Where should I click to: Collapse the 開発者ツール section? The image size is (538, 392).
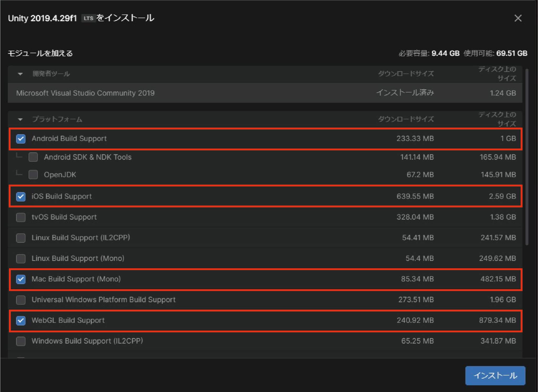(x=20, y=74)
